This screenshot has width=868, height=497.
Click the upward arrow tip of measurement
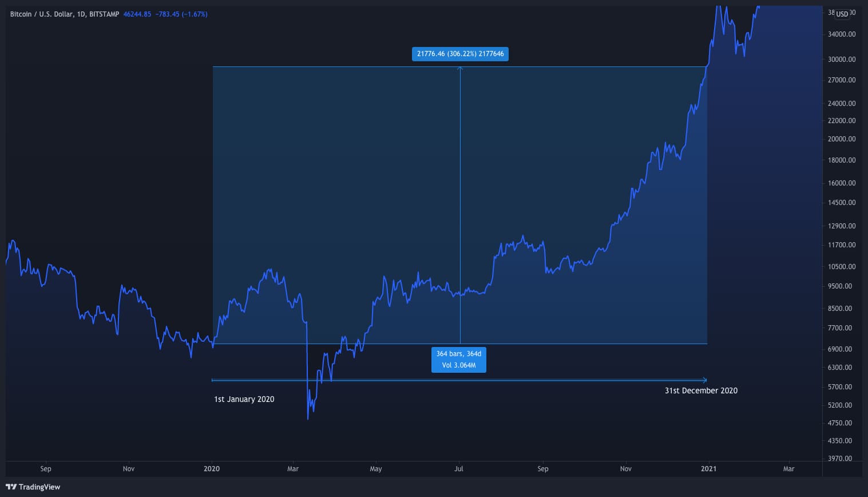point(460,68)
